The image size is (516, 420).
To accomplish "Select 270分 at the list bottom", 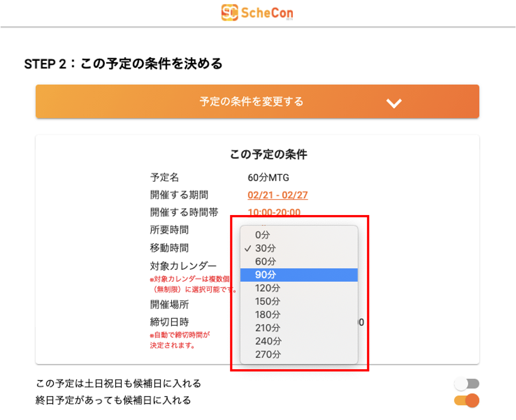I will point(268,354).
